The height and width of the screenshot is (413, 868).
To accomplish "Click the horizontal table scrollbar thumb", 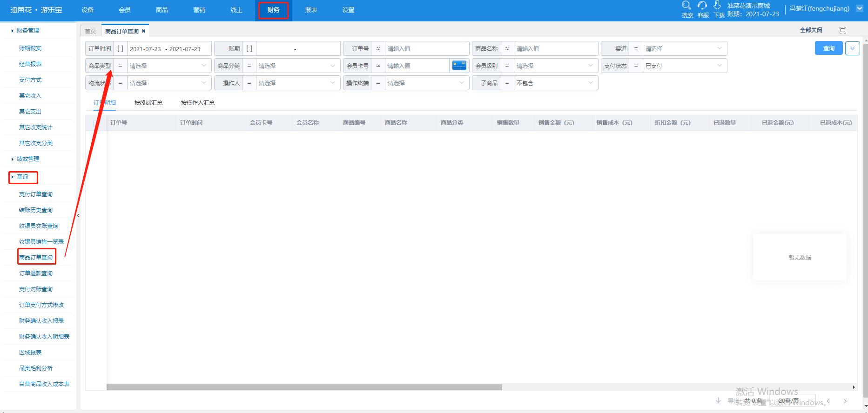I will point(304,387).
